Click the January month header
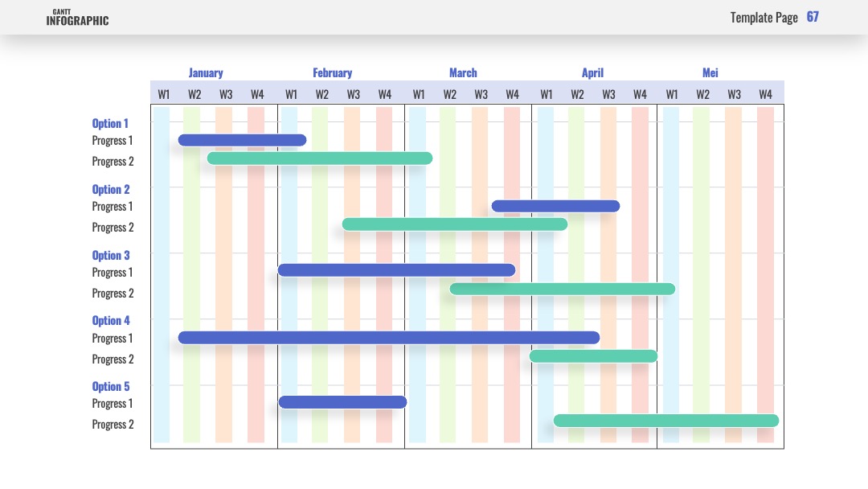868x489 pixels. click(x=206, y=72)
